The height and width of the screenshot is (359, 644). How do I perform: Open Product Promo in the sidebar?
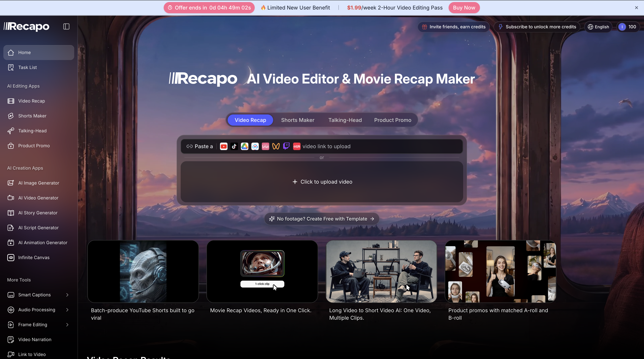pyautogui.click(x=39, y=146)
